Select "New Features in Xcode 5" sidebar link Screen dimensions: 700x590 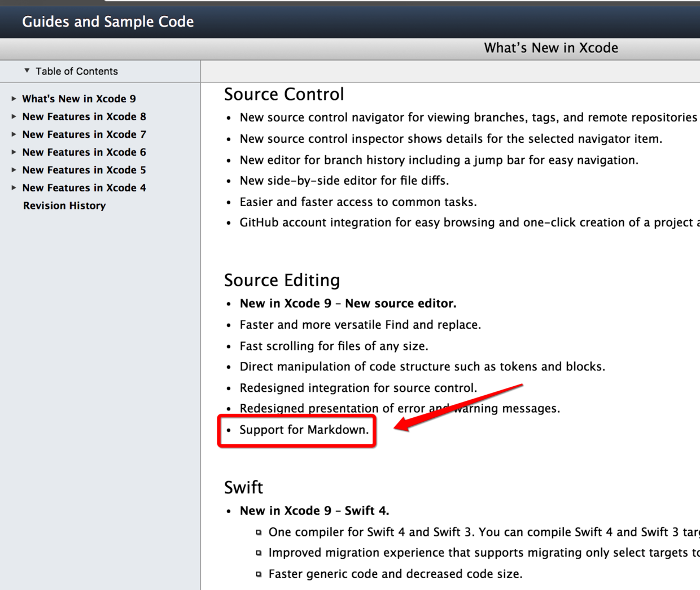click(x=84, y=170)
